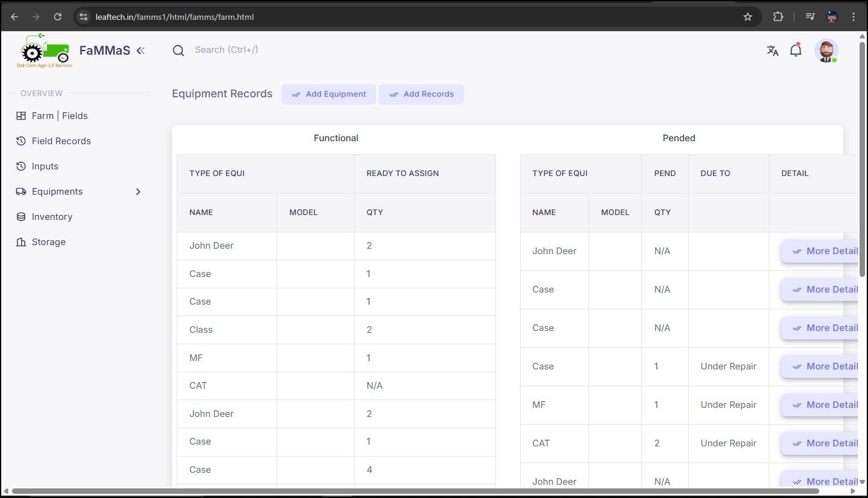Expand the Equipments submenu chevron
This screenshot has height=498, width=868.
[138, 192]
